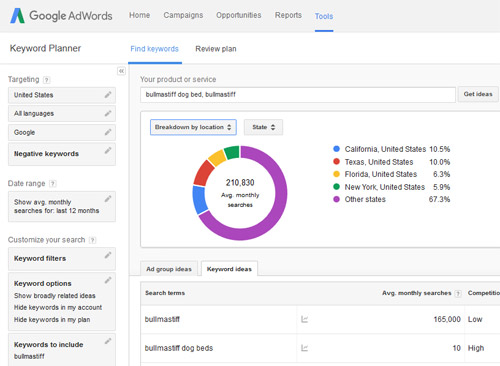The image size is (500, 366).
Task: Click the Negative keywords box
Action: (x=62, y=154)
